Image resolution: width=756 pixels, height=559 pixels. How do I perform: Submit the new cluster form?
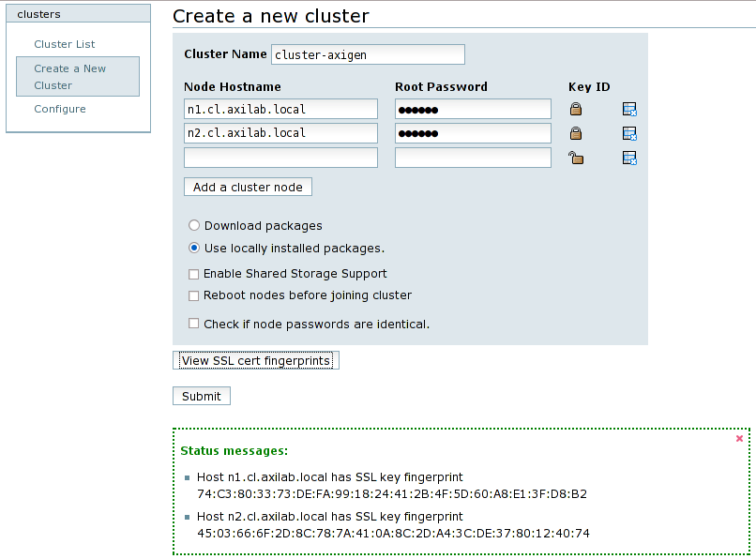coord(202,397)
